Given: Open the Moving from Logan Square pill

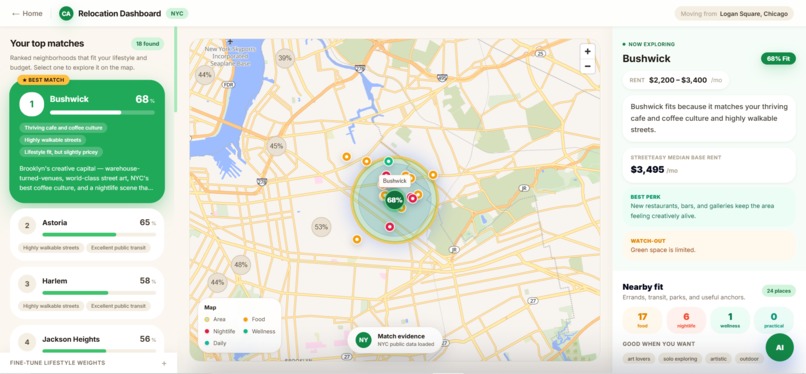Looking at the screenshot, I should (x=734, y=14).
